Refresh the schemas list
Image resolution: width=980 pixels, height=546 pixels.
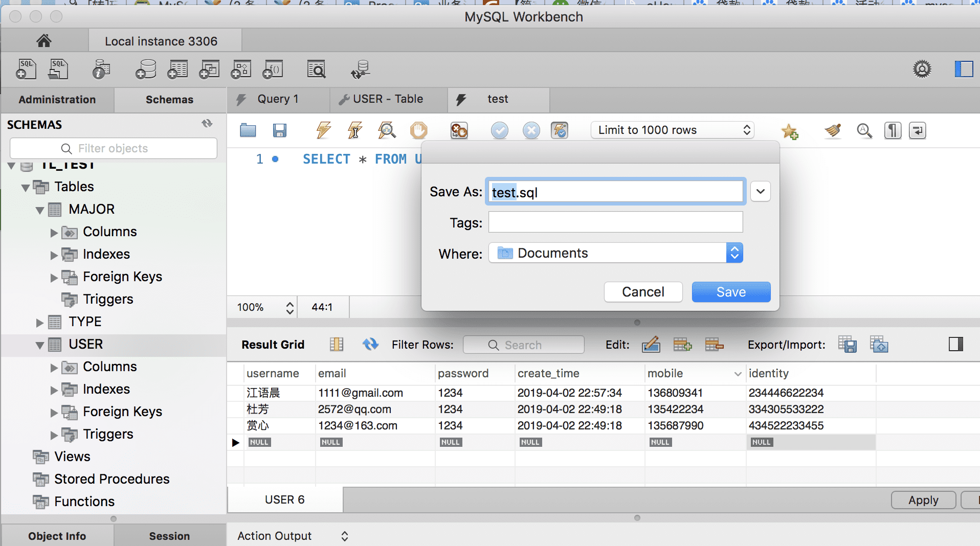[x=207, y=124]
